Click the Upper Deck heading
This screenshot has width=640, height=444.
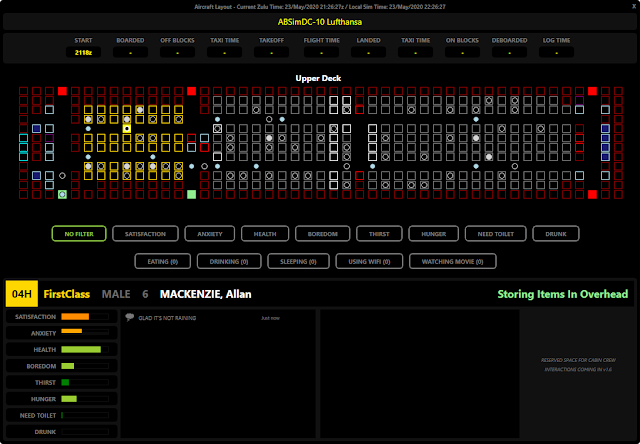(x=318, y=78)
